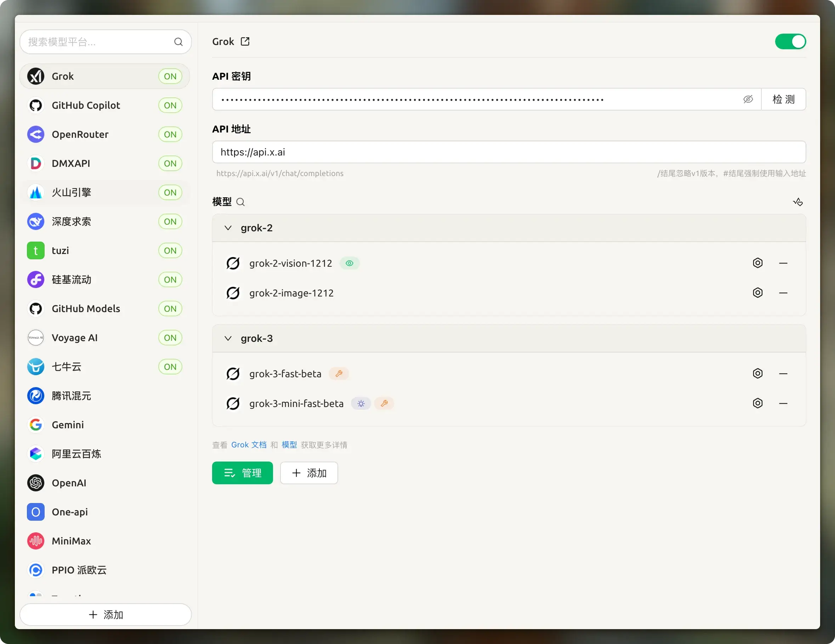Click the model health check icon
Viewport: 835px width, 644px height.
click(797, 202)
